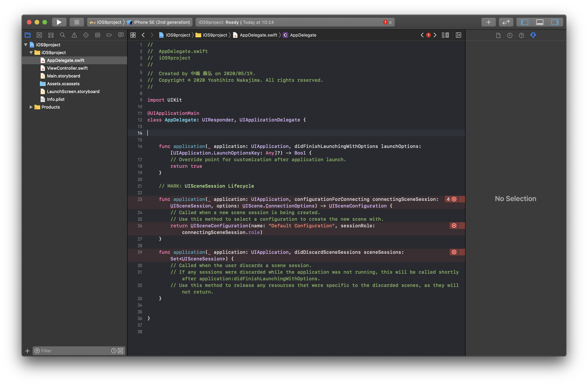Open the Debug navigator
Screen dimensions: 588x385
point(98,35)
